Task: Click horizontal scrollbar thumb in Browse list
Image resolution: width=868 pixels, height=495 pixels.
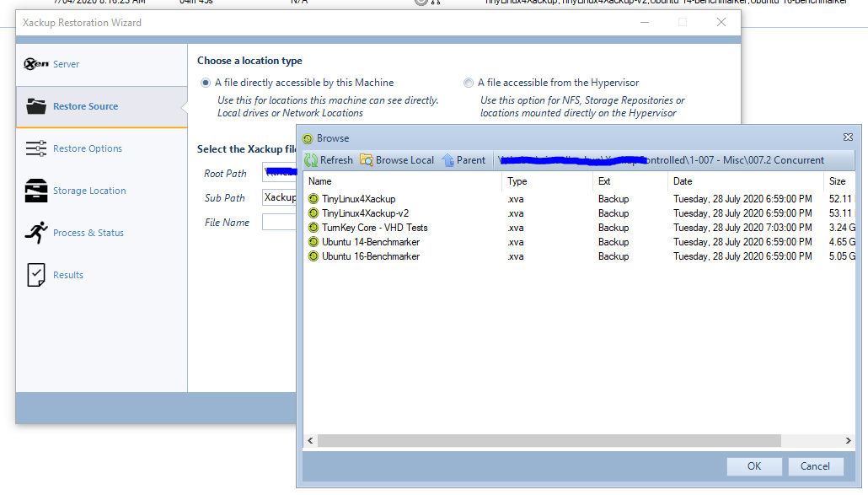Action: tap(549, 441)
